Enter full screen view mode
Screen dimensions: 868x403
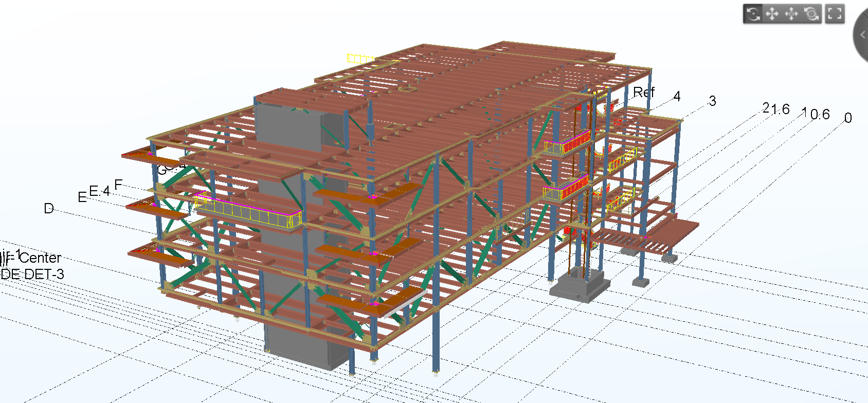coord(835,14)
